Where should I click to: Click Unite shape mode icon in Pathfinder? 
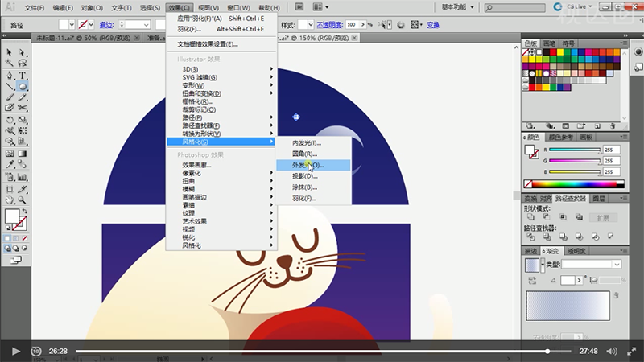(530, 217)
